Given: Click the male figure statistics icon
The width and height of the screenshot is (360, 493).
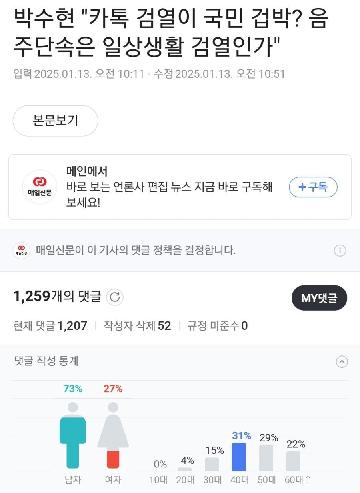Looking at the screenshot, I should pos(73,435).
